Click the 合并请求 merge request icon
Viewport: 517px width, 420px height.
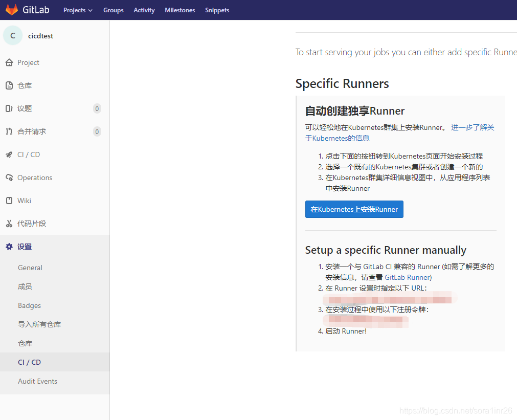(9, 131)
